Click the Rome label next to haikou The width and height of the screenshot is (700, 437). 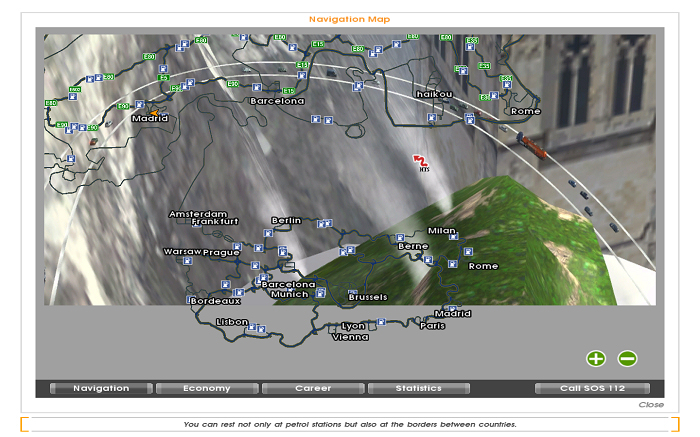(525, 111)
